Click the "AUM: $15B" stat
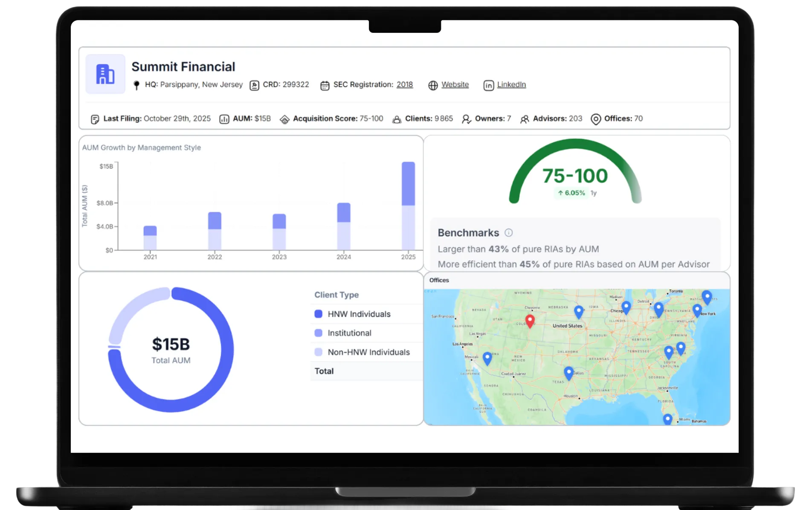812x510 pixels. click(252, 119)
